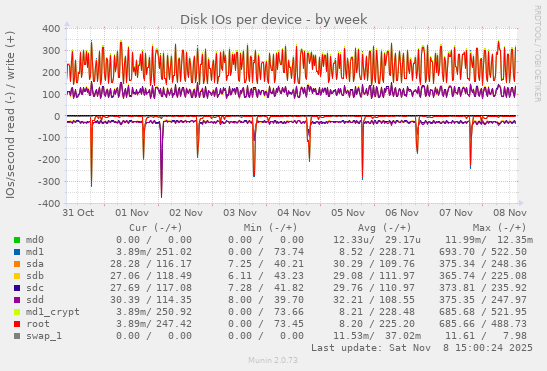Click the Avg (-/+) column header
The height and width of the screenshot is (371, 547).
[x=384, y=228]
